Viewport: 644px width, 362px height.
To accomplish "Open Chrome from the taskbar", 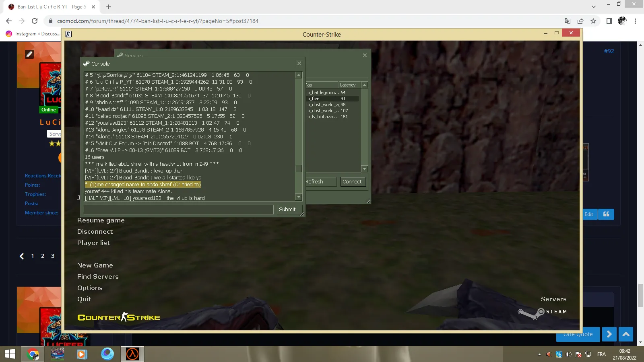I will [33, 354].
